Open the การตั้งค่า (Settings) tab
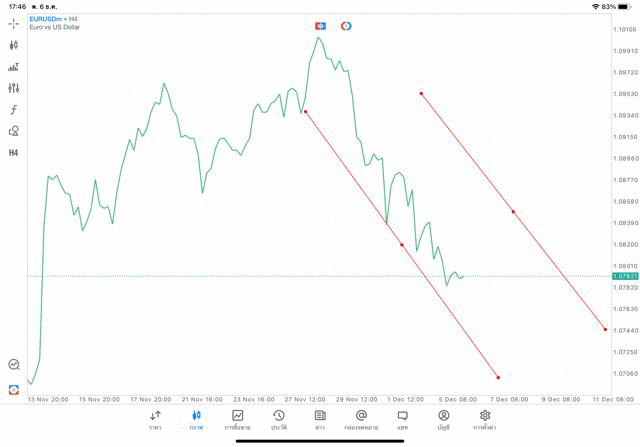This screenshot has width=640, height=447. point(485,420)
